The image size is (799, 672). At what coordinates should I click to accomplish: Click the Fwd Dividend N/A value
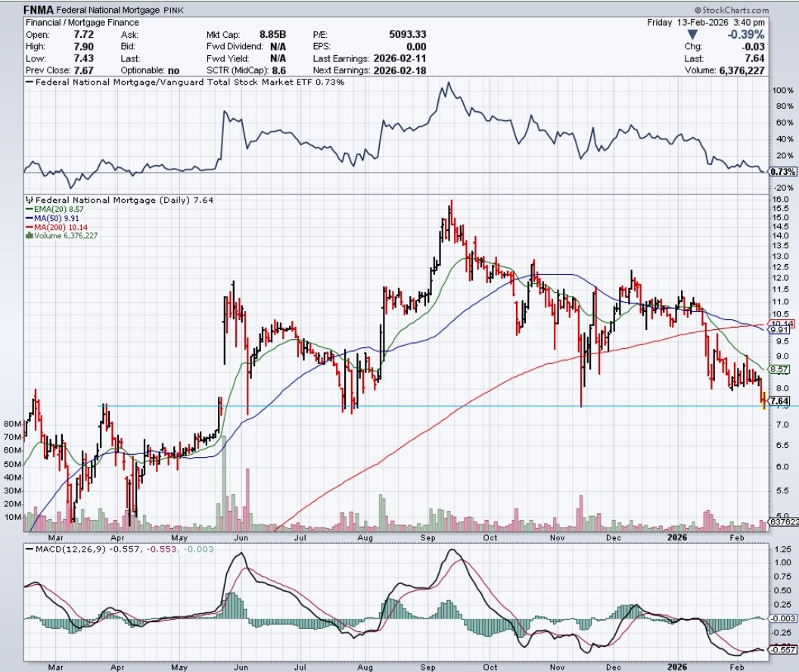coord(278,46)
